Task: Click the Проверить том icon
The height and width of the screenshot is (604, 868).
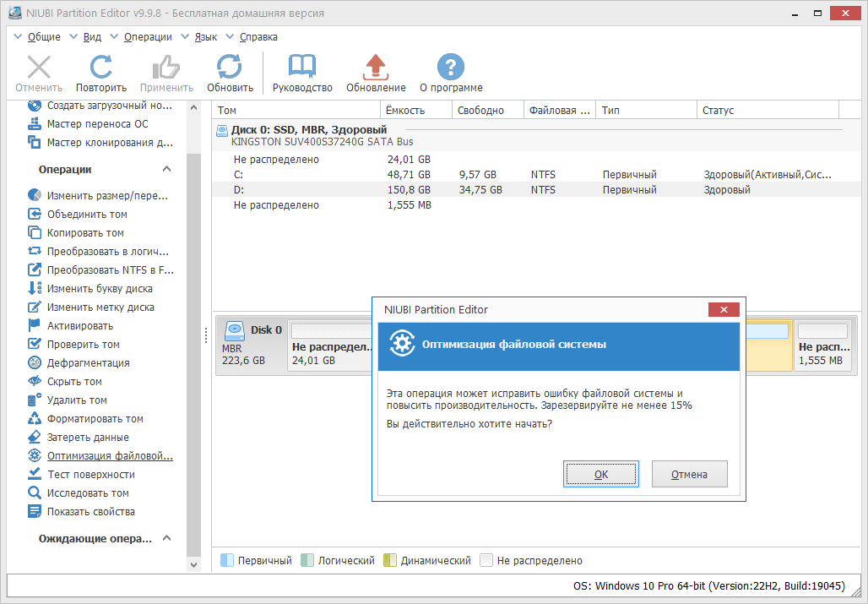Action: [x=35, y=344]
